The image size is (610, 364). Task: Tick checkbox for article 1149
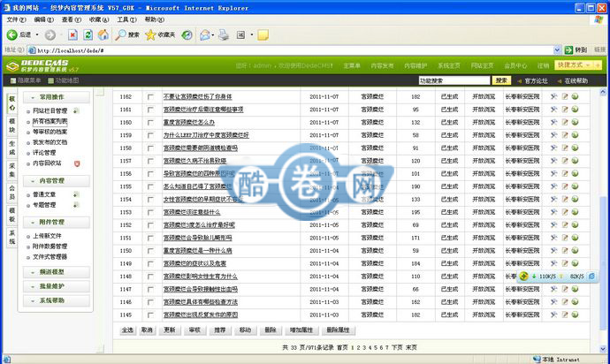[x=150, y=263]
